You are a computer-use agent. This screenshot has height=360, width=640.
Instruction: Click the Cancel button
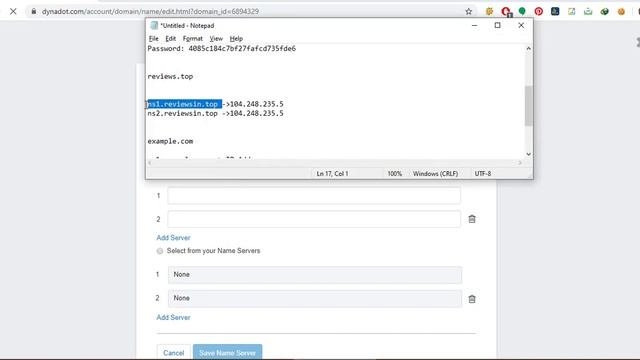pos(173,353)
